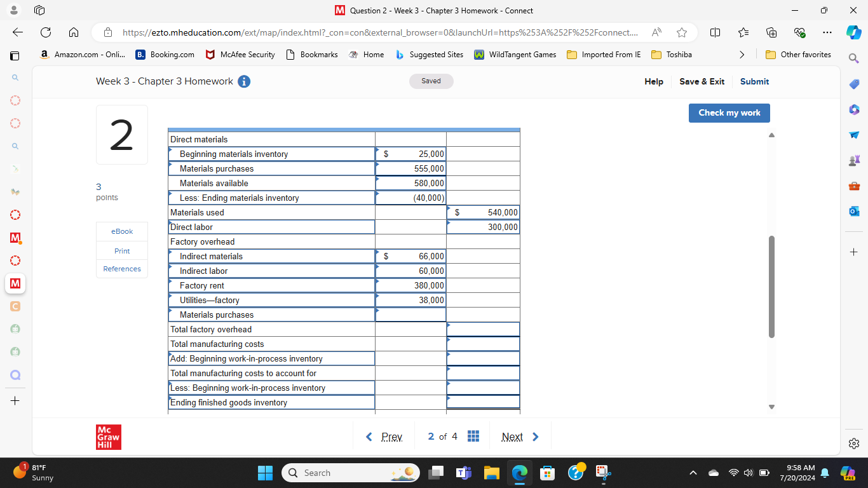Go to the Next question
The width and height of the screenshot is (868, 488).
520,437
